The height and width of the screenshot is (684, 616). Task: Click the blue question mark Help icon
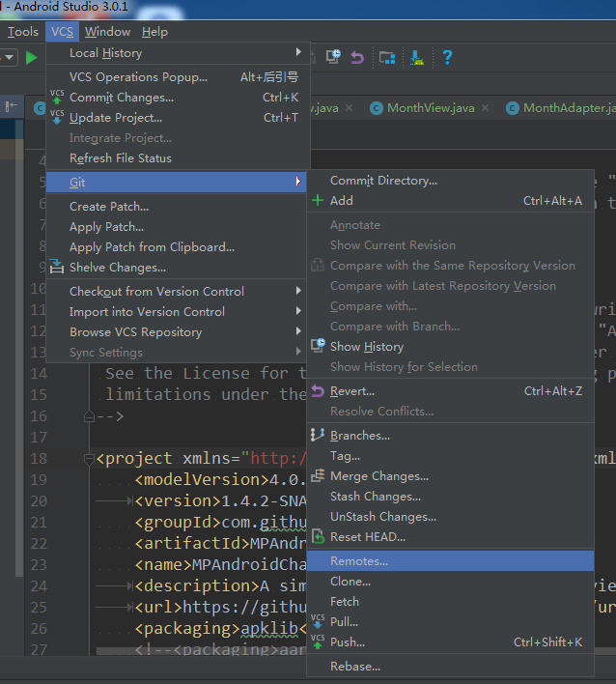click(447, 57)
